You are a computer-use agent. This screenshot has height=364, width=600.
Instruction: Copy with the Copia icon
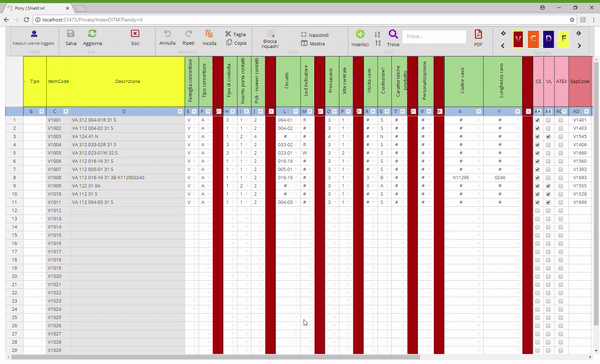point(229,42)
